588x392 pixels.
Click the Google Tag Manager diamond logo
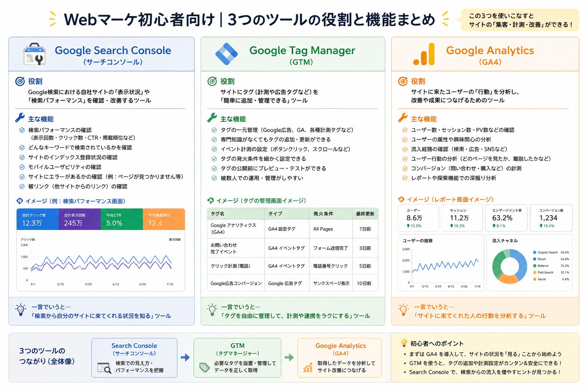227,54
